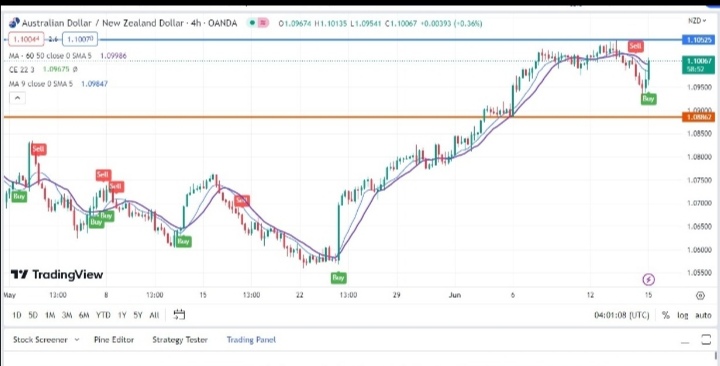Viewport: 720px width, 366px height.
Task: Open the Pine Editor tab
Action: click(114, 340)
